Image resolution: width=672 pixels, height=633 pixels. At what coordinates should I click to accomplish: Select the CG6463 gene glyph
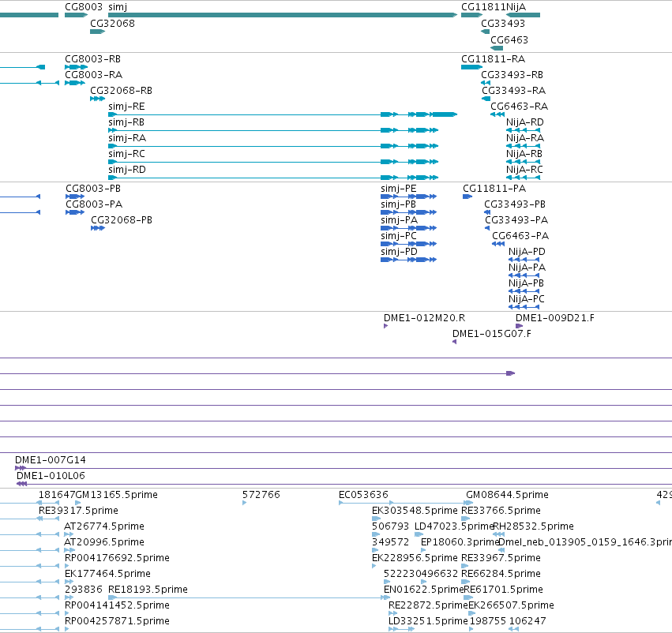pyautogui.click(x=496, y=47)
